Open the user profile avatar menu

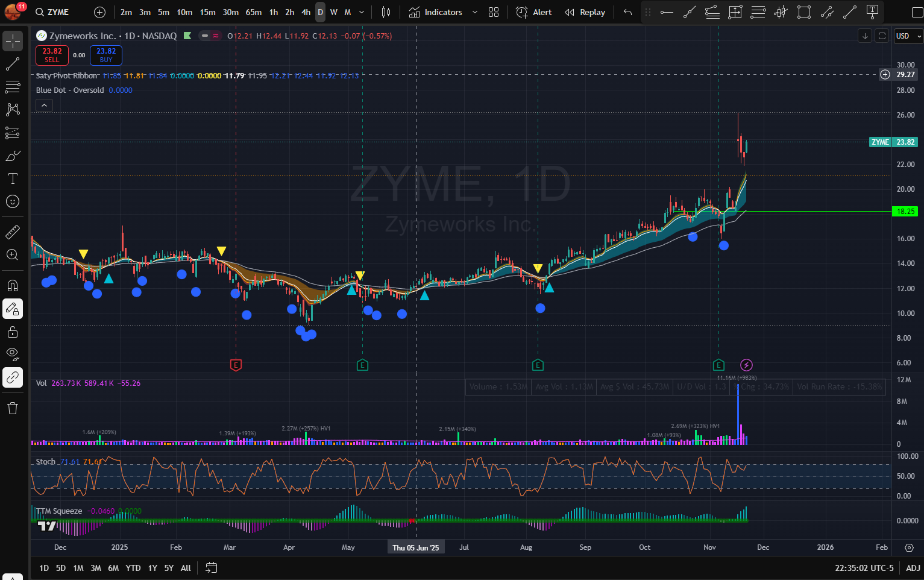pos(13,11)
